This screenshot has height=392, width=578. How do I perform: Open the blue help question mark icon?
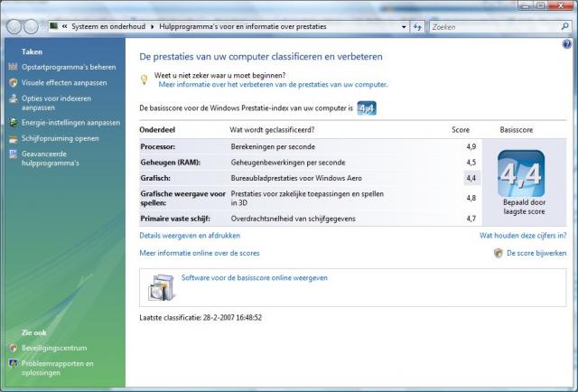pos(567,44)
